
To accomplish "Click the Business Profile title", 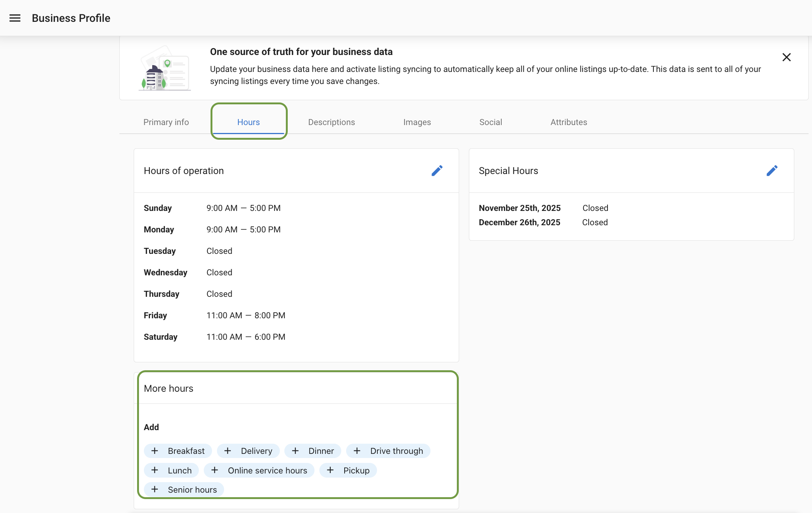I will (71, 18).
